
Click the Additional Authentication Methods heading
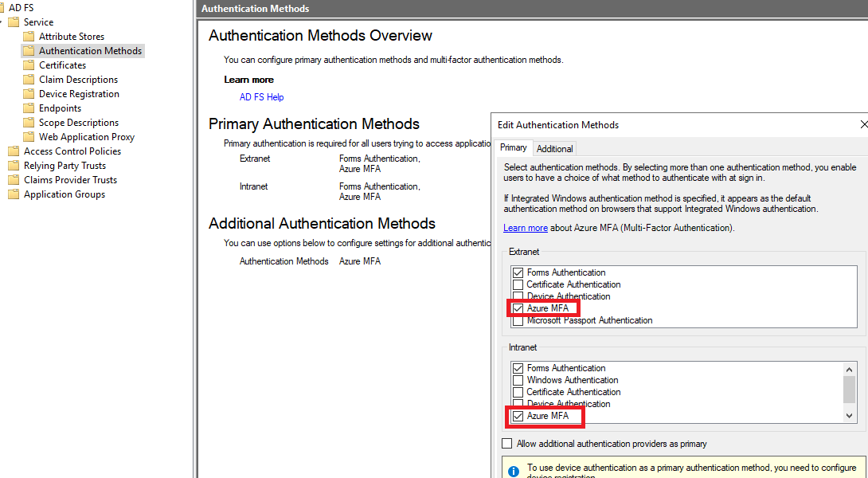323,223
